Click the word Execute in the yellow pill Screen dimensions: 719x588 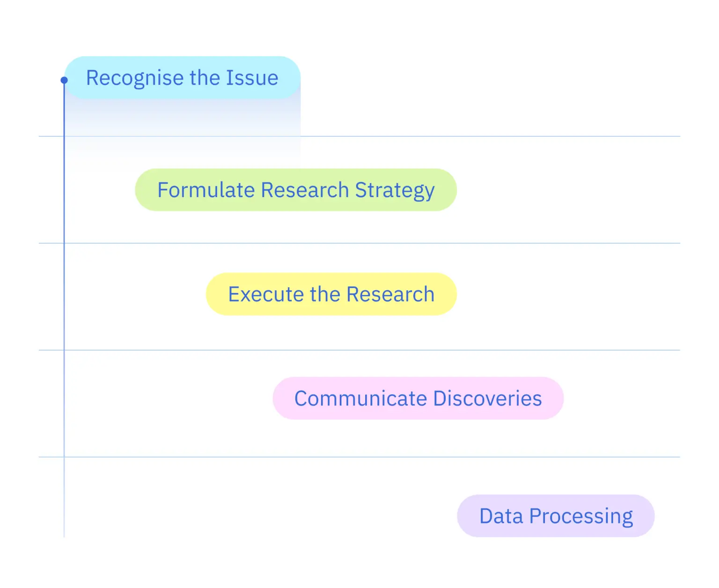[266, 294]
